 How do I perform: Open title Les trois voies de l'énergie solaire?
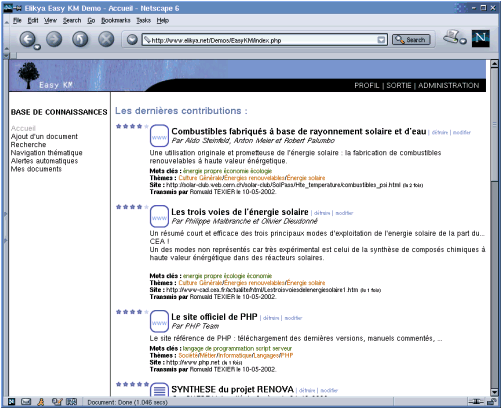coord(240,212)
